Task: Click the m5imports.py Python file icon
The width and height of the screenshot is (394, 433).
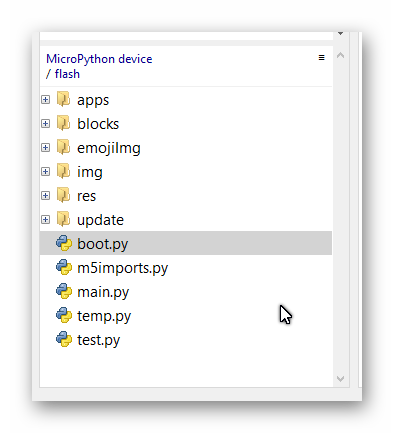Action: (x=64, y=267)
